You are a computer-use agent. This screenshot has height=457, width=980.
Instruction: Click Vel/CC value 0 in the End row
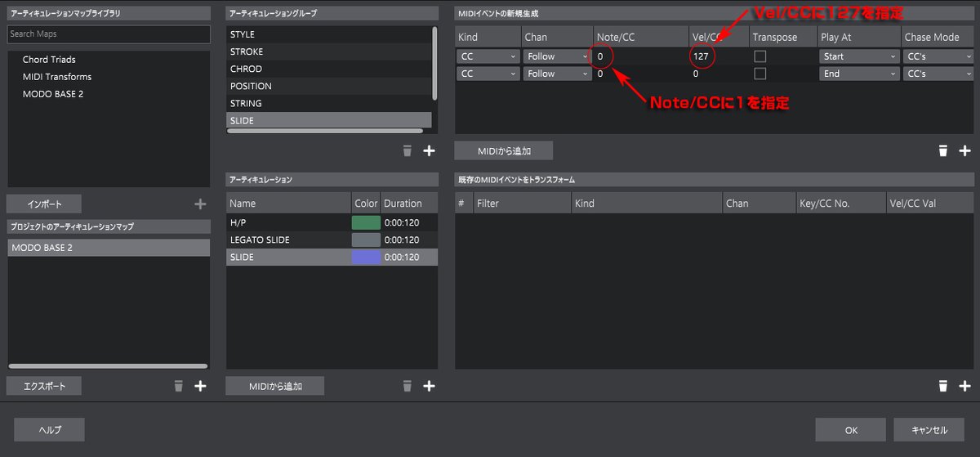point(696,74)
